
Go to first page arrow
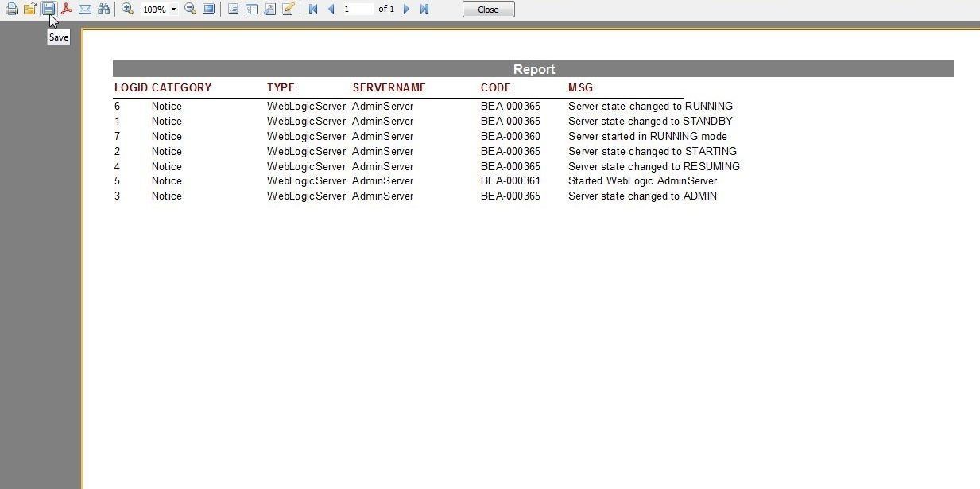tap(313, 10)
